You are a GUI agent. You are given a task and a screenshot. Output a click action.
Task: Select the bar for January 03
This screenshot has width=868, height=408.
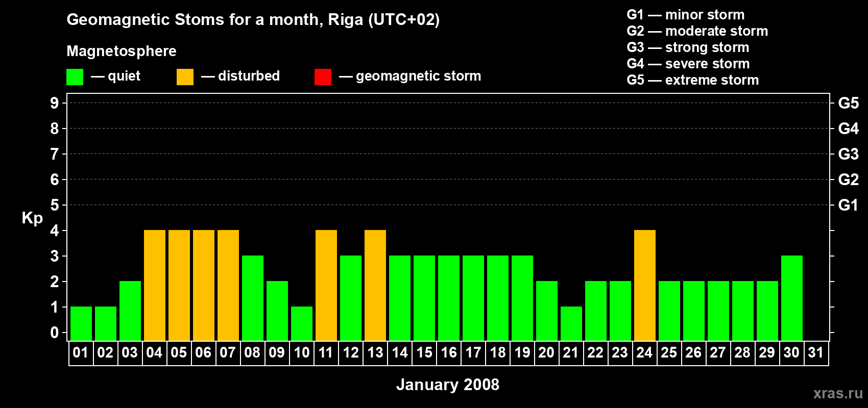coord(130,311)
